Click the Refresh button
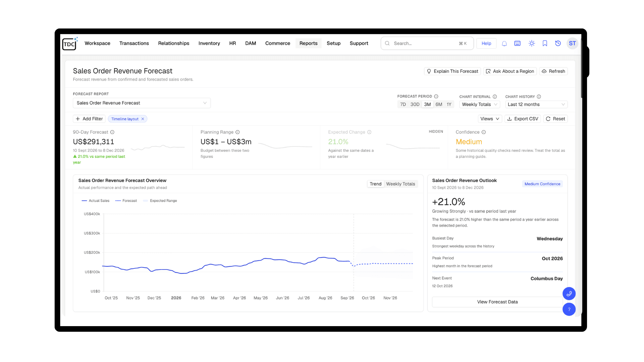Viewport: 644px width, 362px height. (553, 71)
